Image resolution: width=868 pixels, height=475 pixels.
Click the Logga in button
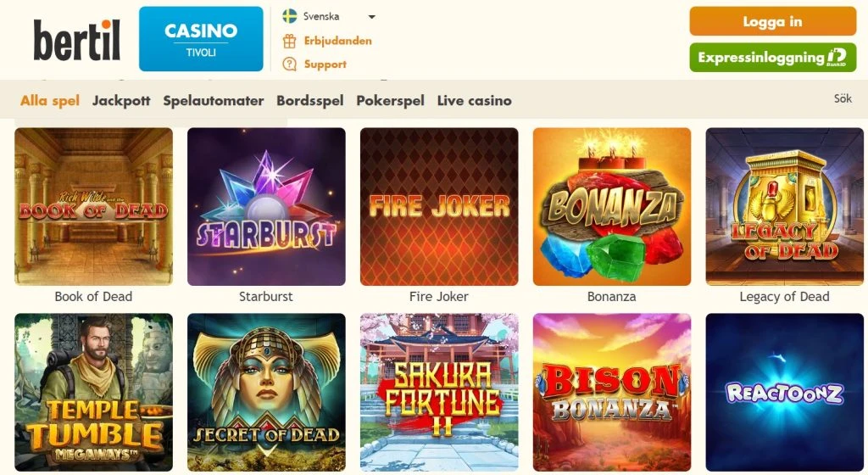(x=773, y=21)
